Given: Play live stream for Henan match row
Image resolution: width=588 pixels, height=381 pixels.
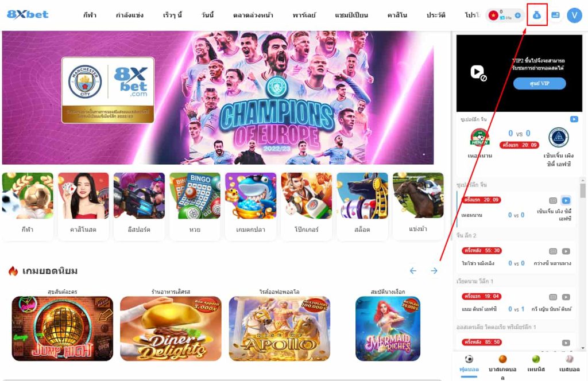Looking at the screenshot, I should click(566, 200).
